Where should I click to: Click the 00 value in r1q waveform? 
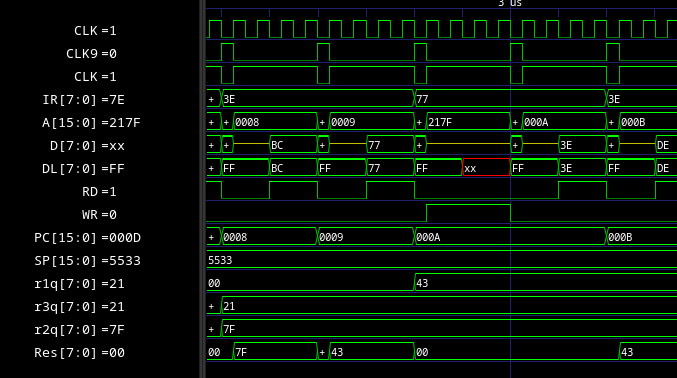click(214, 283)
